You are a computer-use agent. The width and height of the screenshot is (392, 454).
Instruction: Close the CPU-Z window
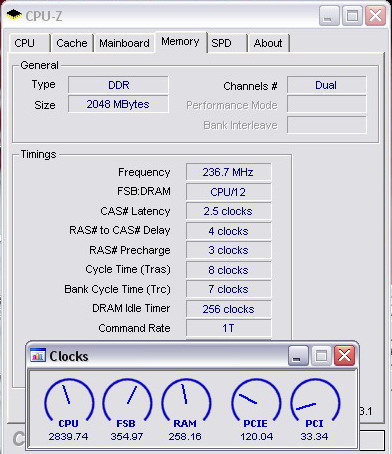click(x=375, y=16)
